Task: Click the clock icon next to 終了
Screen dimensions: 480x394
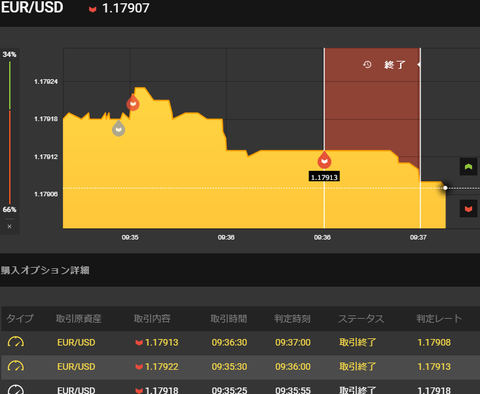Action: coord(367,64)
